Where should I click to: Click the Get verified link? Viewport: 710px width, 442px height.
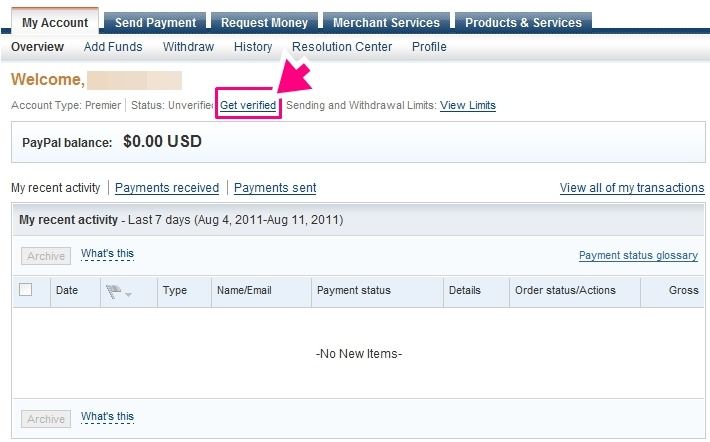coord(248,105)
